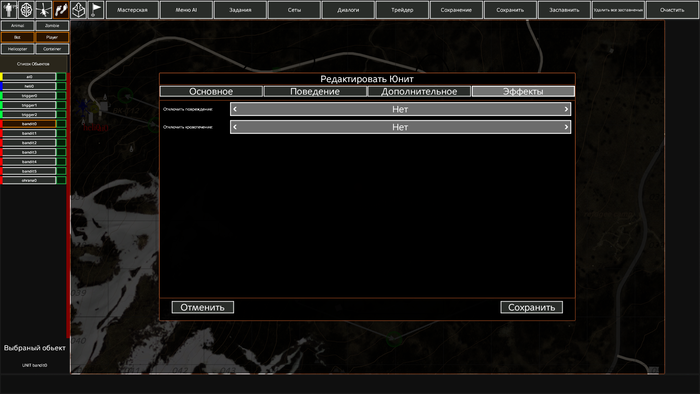Open the Задания menu
The image size is (700, 394).
click(x=240, y=10)
